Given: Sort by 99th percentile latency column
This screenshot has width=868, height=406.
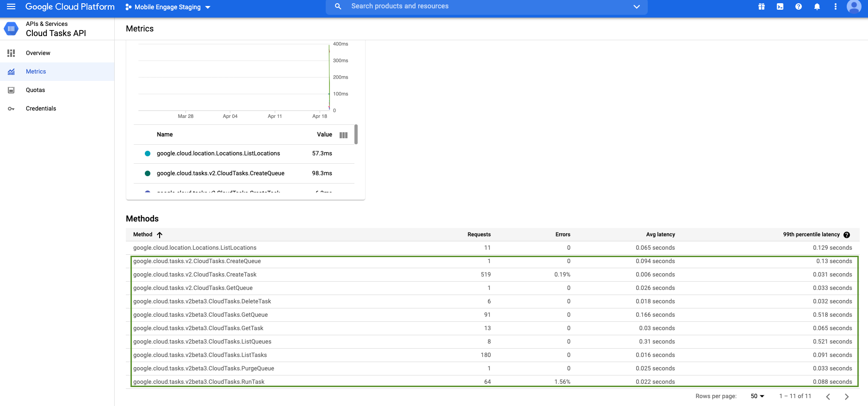Looking at the screenshot, I should coord(811,234).
